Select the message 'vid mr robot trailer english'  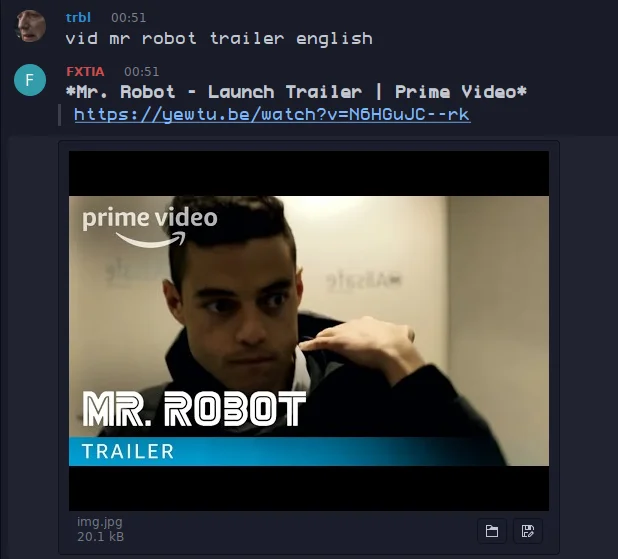[x=219, y=39]
